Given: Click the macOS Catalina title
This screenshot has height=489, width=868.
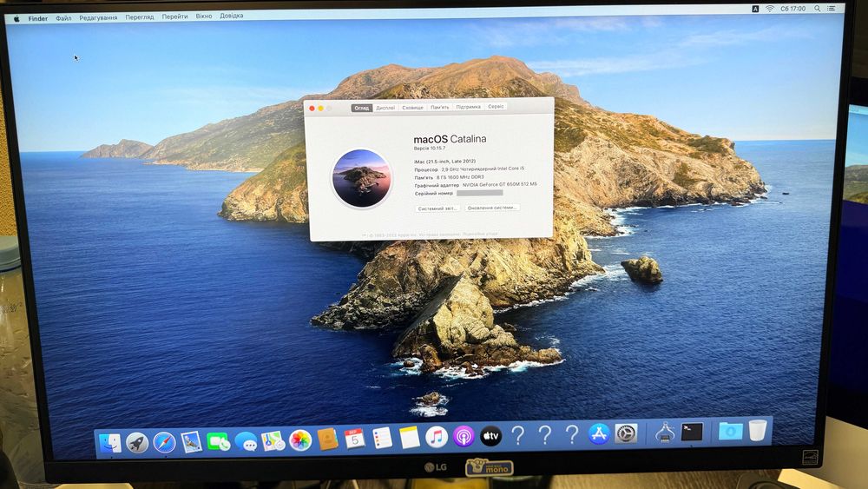Looking at the screenshot, I should pos(450,139).
